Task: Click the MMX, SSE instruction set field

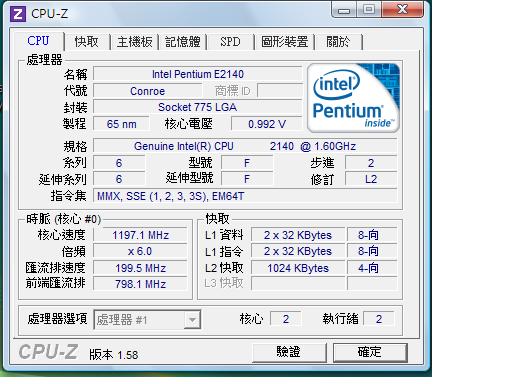Action: 245,196
